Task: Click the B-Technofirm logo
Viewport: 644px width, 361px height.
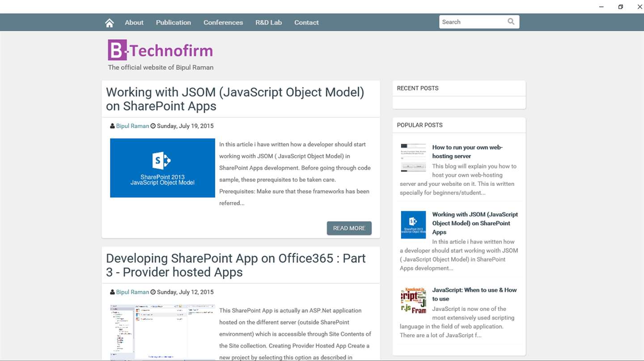Action: pos(160,50)
